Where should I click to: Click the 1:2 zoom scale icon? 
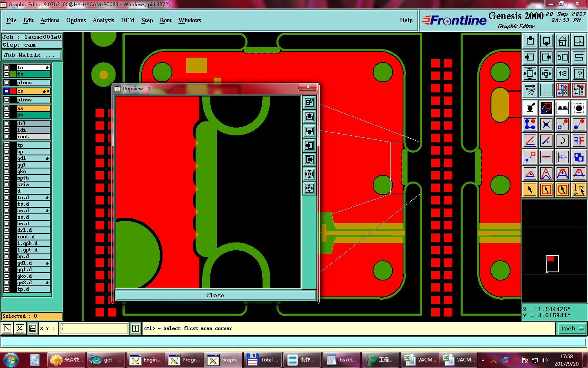coord(562,74)
